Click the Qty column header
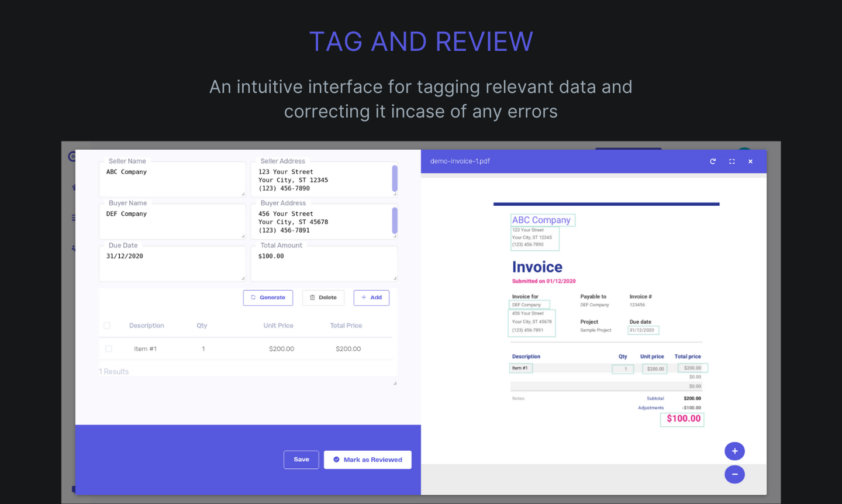This screenshot has width=842, height=504. coord(202,326)
